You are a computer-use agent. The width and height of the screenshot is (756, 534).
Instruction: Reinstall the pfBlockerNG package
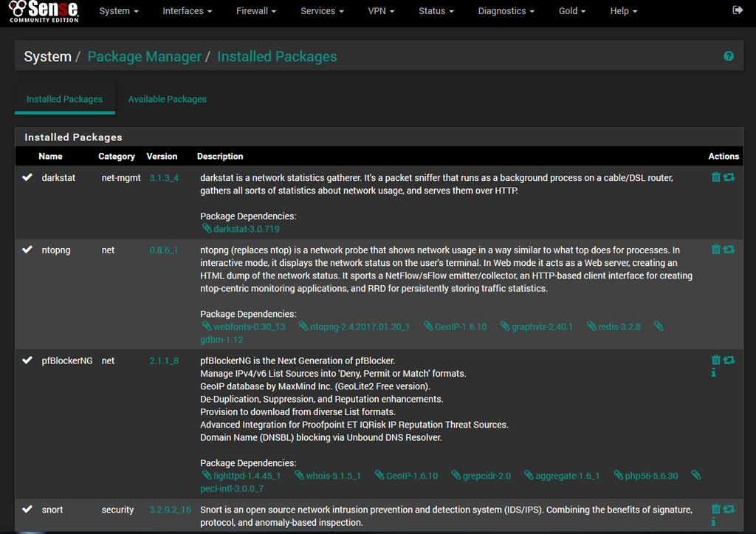pyautogui.click(x=729, y=360)
